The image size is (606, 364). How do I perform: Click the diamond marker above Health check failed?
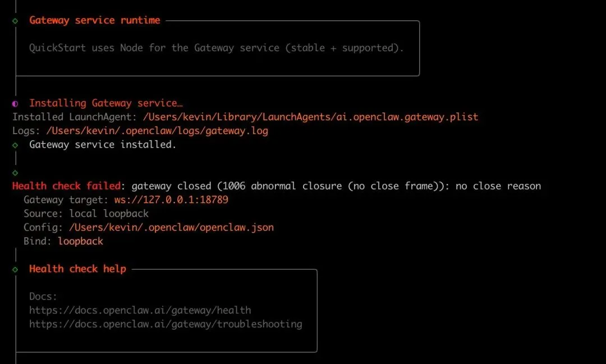coord(15,173)
